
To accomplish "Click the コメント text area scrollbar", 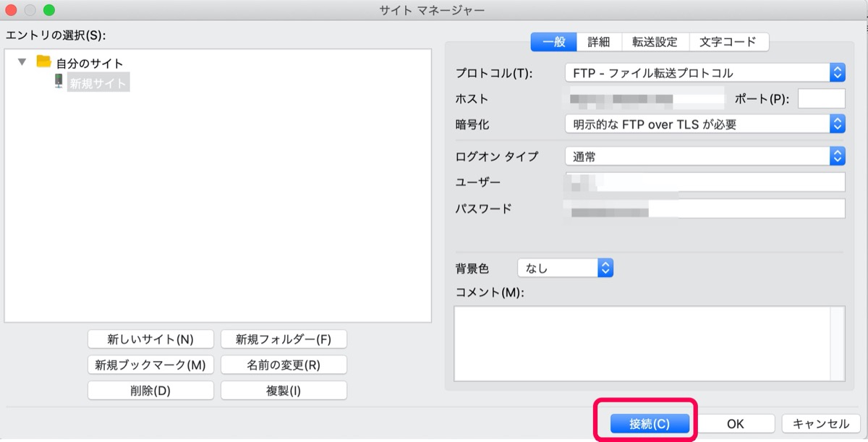I will coord(838,343).
